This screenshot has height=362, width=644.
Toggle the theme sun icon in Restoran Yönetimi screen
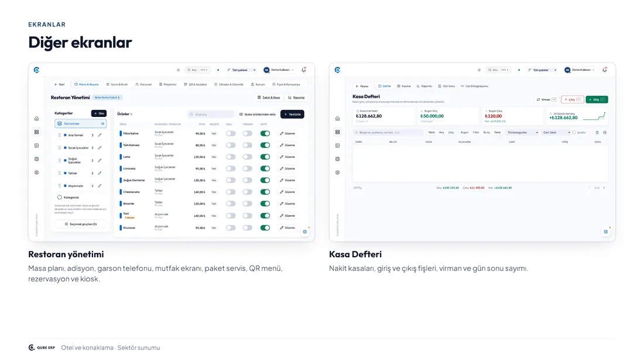(178, 70)
